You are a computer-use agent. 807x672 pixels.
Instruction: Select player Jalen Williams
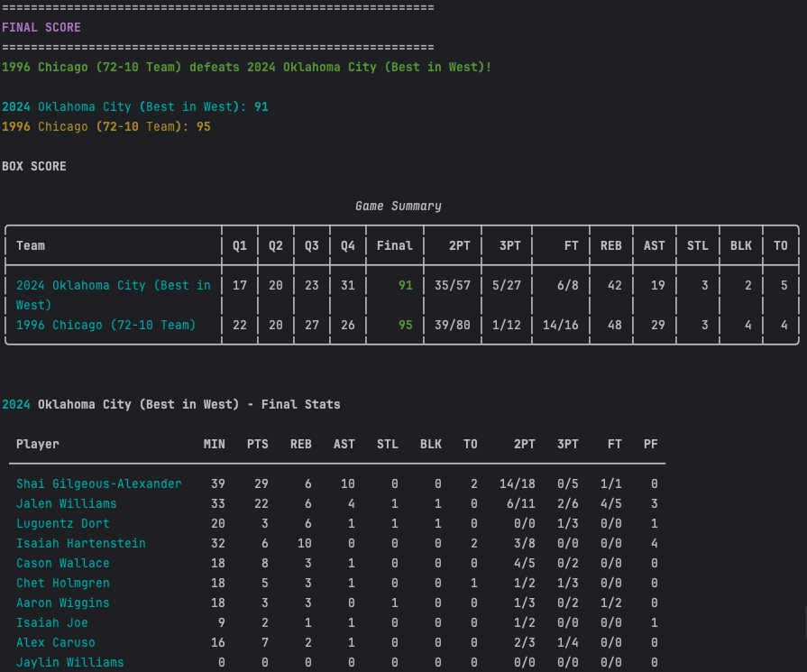pos(67,504)
